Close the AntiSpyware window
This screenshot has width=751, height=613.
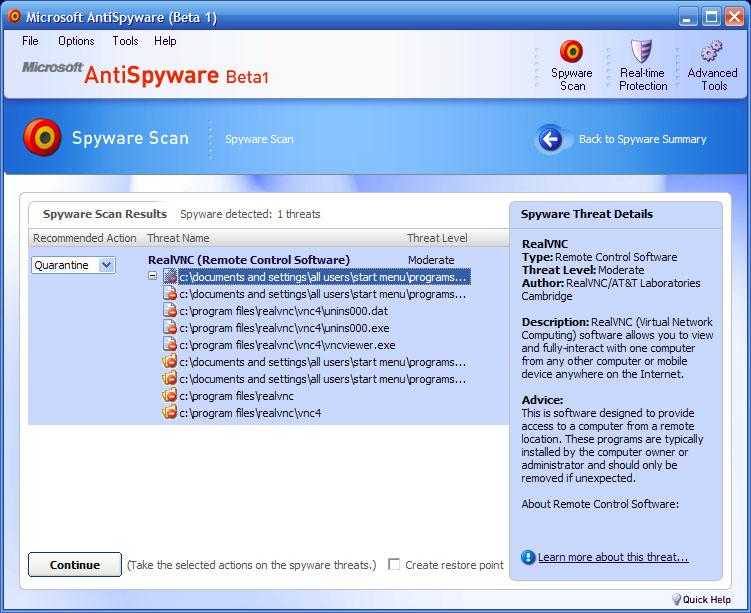click(734, 17)
